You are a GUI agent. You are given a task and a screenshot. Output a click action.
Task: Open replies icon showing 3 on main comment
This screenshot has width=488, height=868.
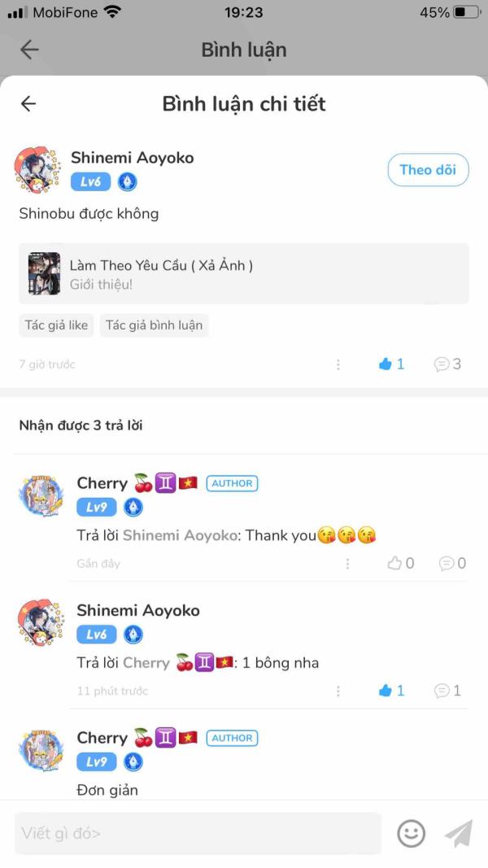[447, 364]
